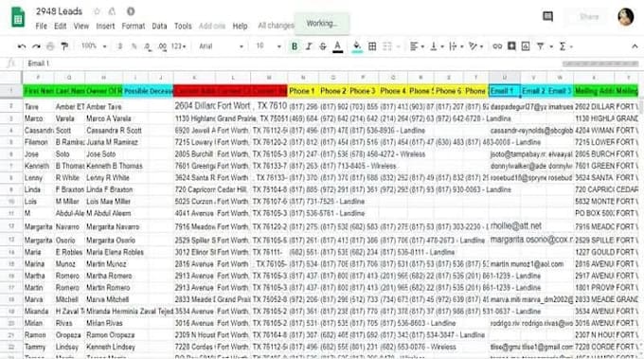Viewport: 644px width, 359px height.
Task: Open the vertical align dropdown
Action: click(437, 46)
